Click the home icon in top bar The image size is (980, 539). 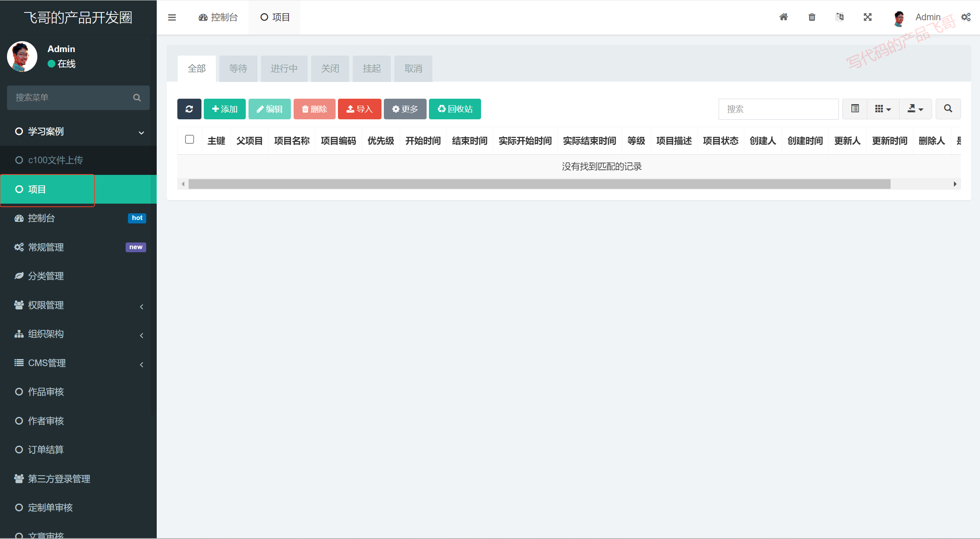[x=784, y=17]
